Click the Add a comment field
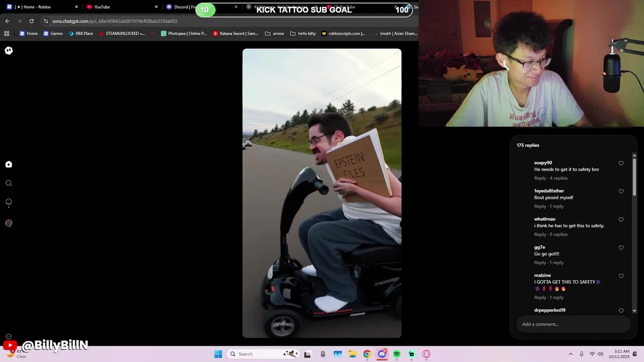 pyautogui.click(x=573, y=324)
